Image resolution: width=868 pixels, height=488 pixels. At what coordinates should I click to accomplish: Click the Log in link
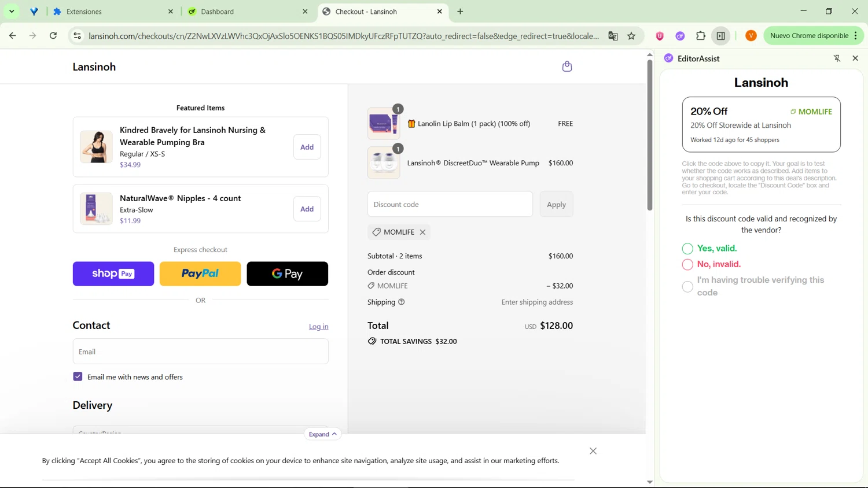318,326
